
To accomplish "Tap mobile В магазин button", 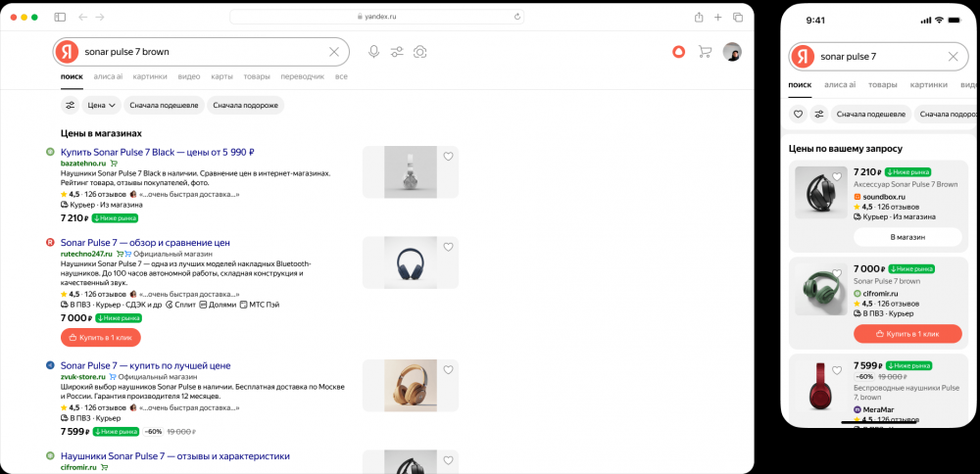I will (x=907, y=237).
